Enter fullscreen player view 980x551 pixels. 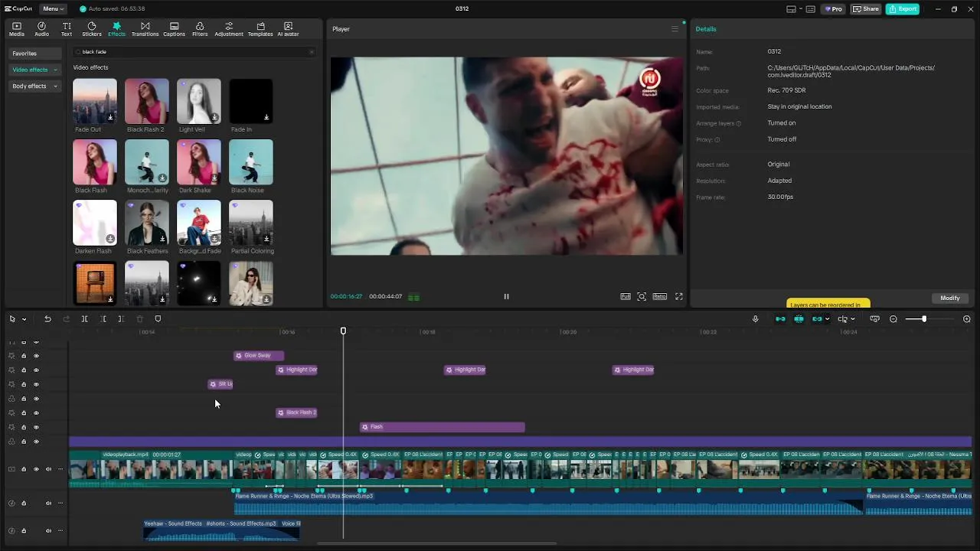(678, 297)
